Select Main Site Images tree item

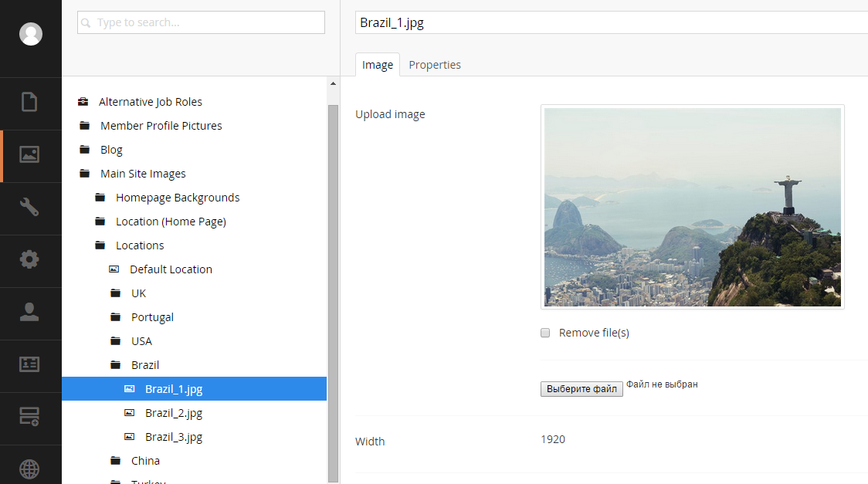point(143,174)
